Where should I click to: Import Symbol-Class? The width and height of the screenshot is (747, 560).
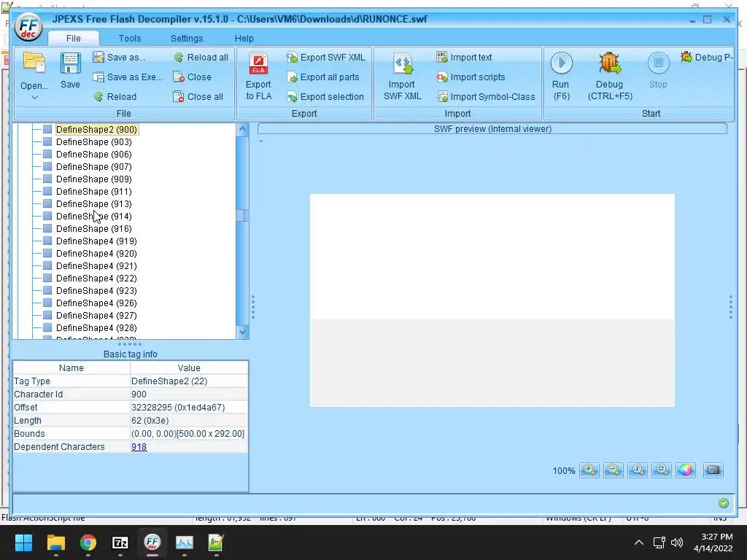point(486,97)
